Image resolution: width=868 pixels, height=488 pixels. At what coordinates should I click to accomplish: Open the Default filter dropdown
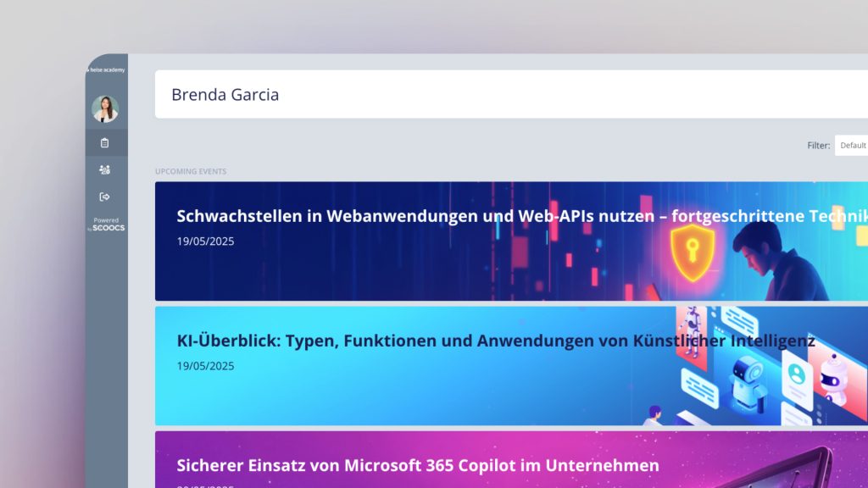click(x=851, y=146)
